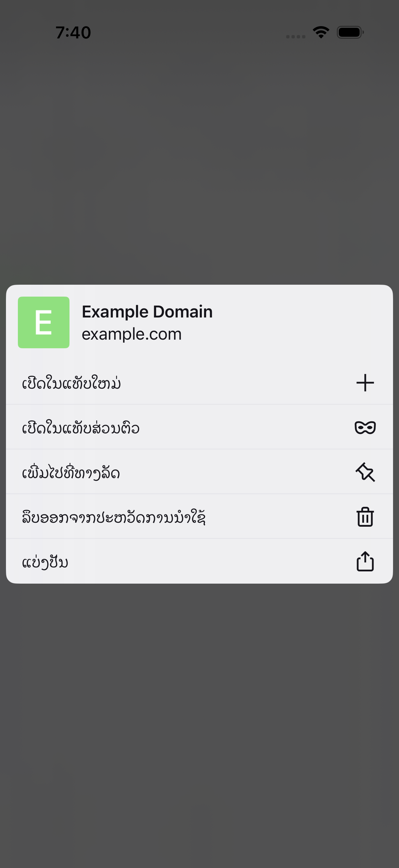Tap the trash can icon
This screenshot has height=868, width=399.
365,517
